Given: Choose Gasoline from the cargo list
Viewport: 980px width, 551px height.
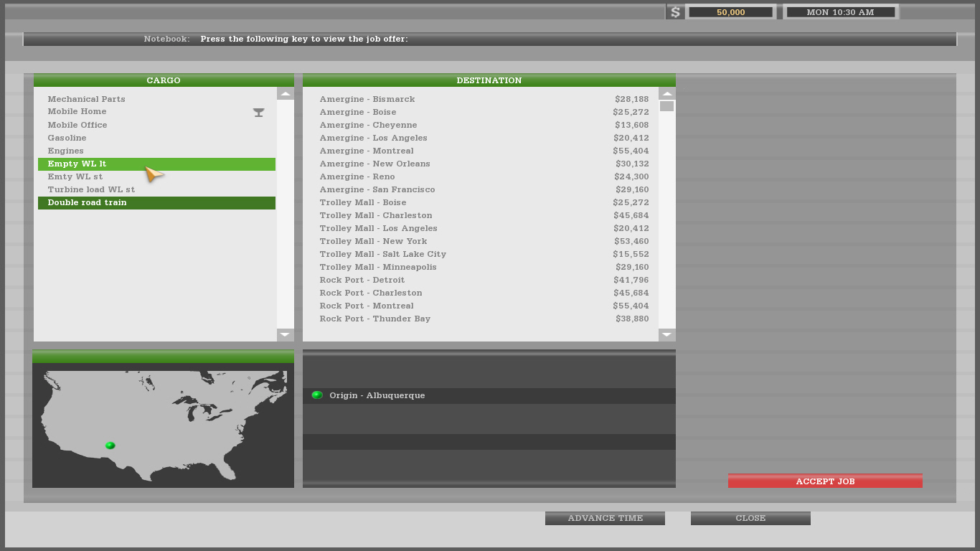Looking at the screenshot, I should (67, 138).
